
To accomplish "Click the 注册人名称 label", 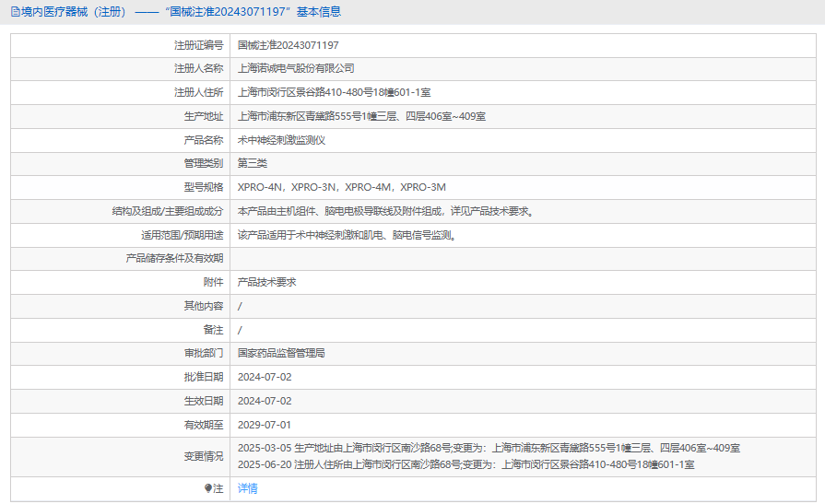I will [199, 68].
